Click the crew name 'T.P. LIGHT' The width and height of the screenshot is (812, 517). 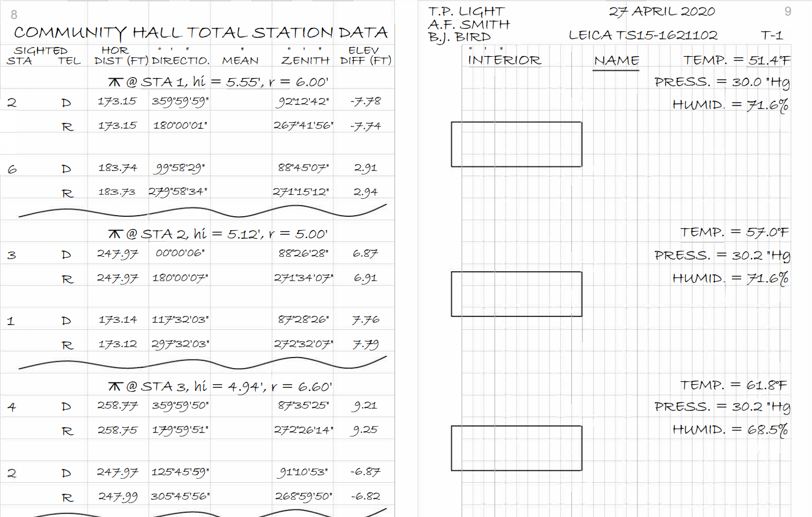coord(467,12)
